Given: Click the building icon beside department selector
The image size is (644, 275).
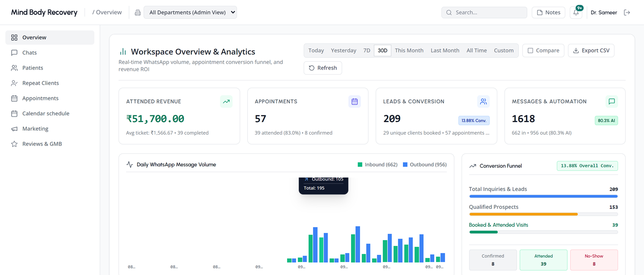Looking at the screenshot, I should pyautogui.click(x=138, y=13).
